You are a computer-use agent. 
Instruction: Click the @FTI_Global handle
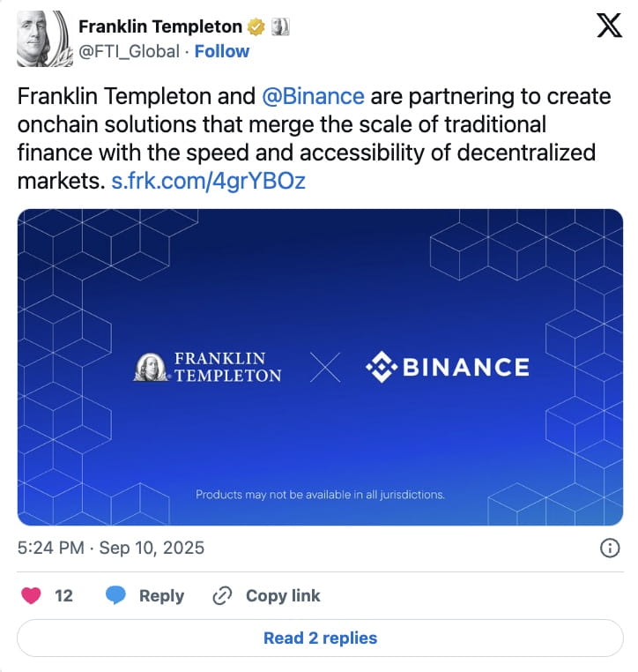[130, 52]
